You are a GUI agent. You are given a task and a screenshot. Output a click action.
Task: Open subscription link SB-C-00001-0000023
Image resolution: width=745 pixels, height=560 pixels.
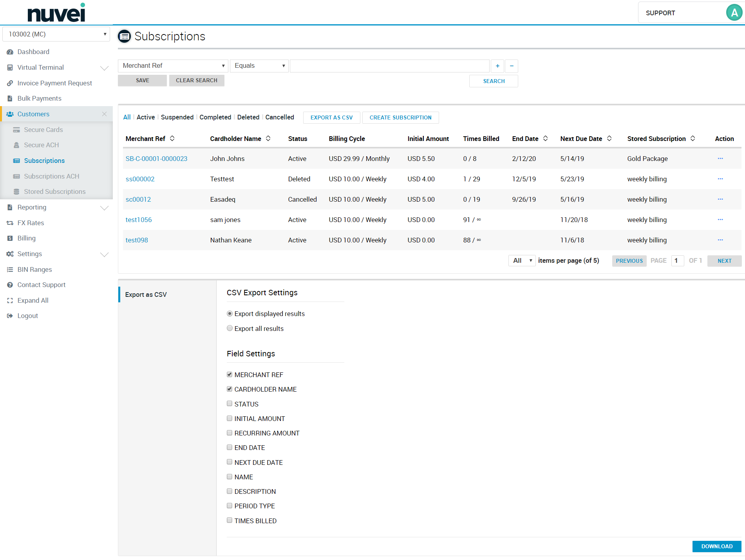156,159
